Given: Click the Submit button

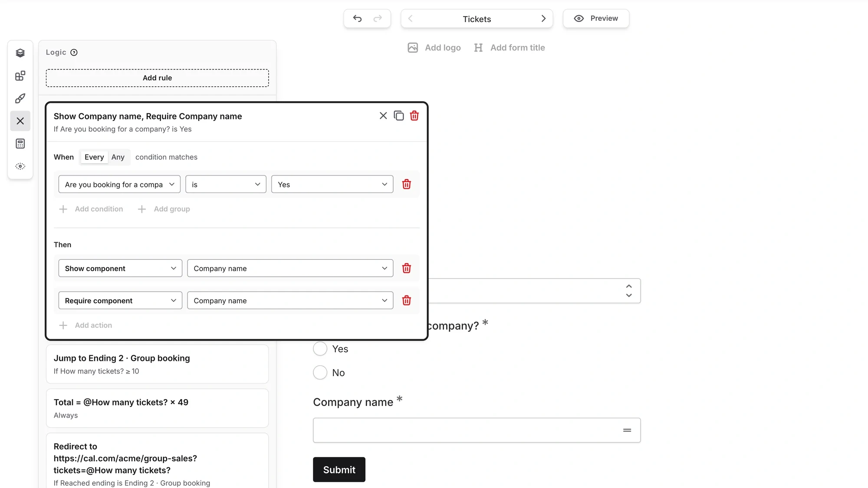Looking at the screenshot, I should tap(339, 470).
